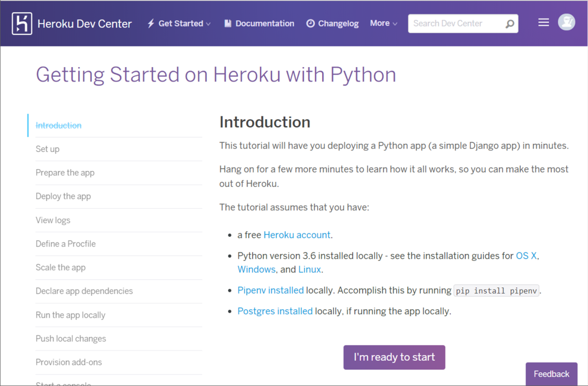Click the Documentation book icon
This screenshot has width=588, height=386.
(x=227, y=24)
